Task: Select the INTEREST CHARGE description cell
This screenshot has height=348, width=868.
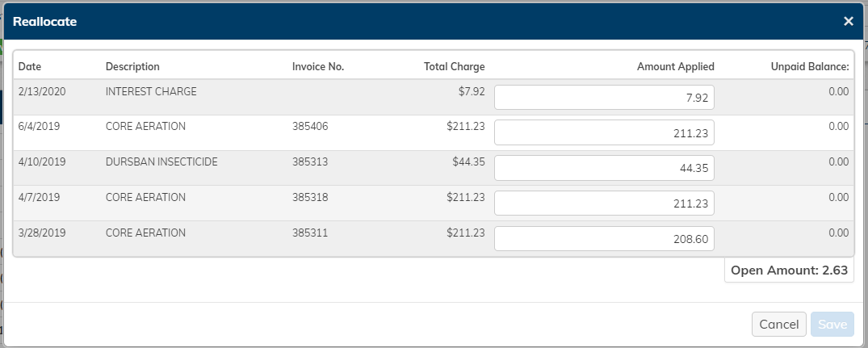Action: click(151, 91)
